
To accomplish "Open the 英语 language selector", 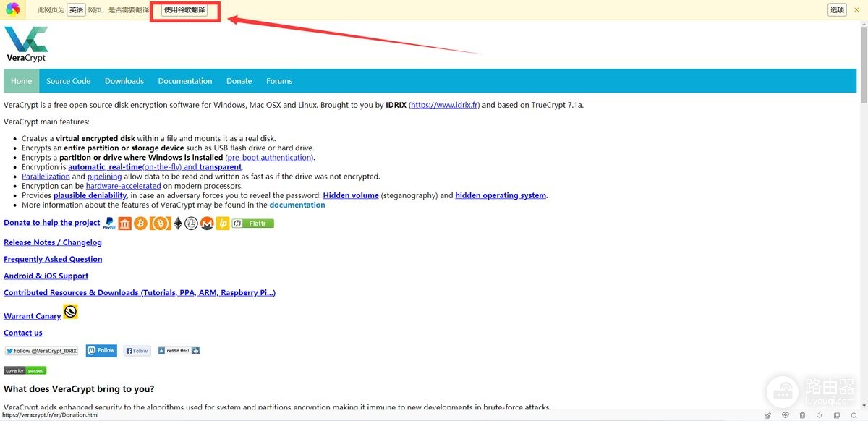I will (x=76, y=9).
